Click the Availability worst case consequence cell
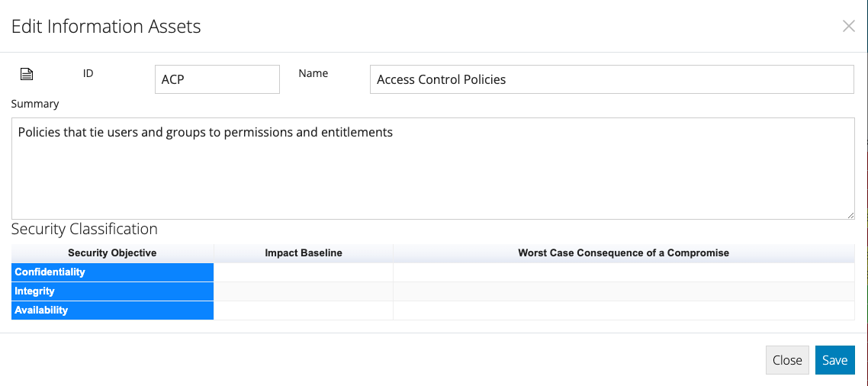This screenshot has width=868, height=386. [x=624, y=310]
